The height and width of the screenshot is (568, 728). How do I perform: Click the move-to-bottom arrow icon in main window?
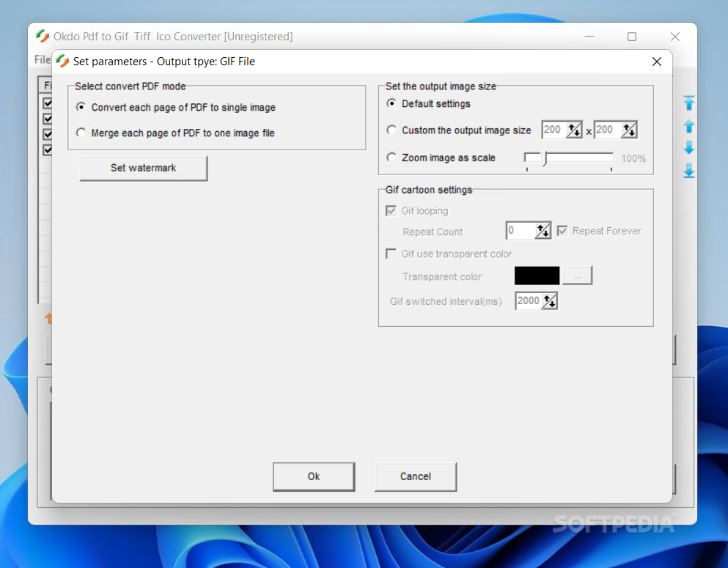tap(689, 171)
